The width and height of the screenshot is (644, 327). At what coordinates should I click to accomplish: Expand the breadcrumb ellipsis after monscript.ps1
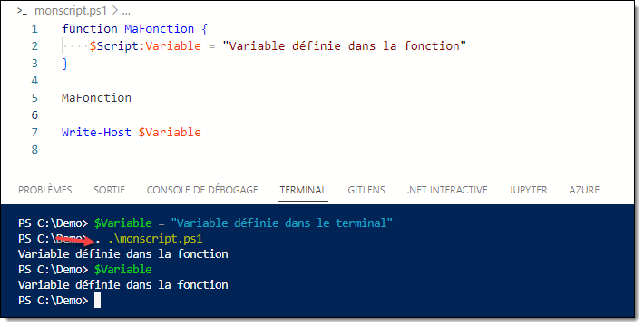click(126, 12)
